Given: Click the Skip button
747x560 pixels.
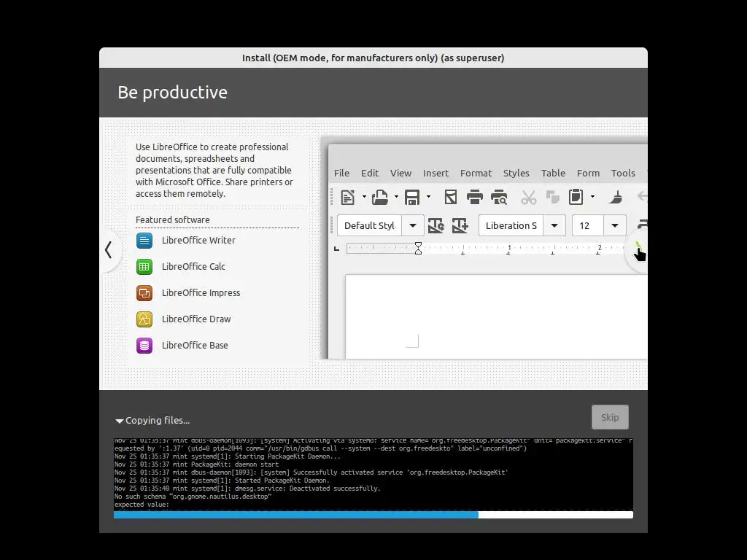Looking at the screenshot, I should pos(611,417).
